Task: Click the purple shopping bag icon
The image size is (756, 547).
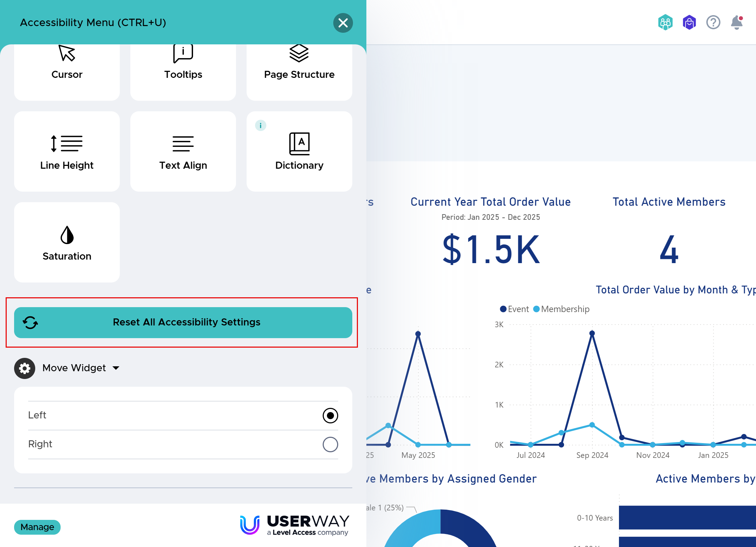Action: tap(689, 23)
